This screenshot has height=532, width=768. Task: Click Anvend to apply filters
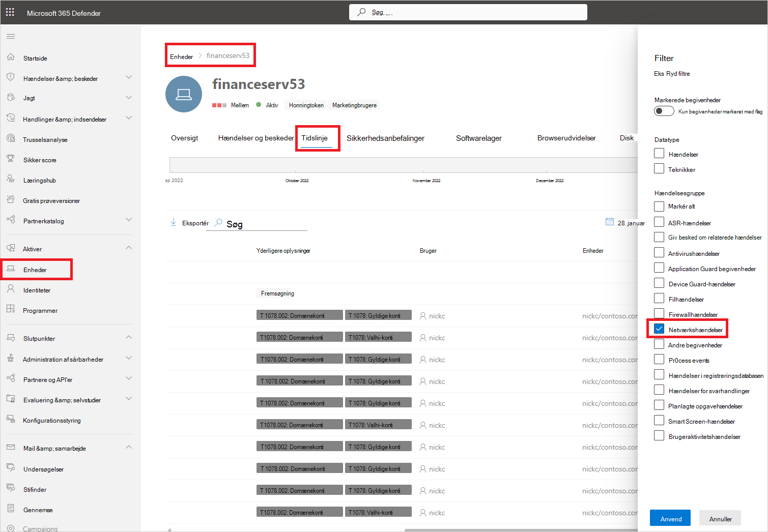[x=670, y=518]
